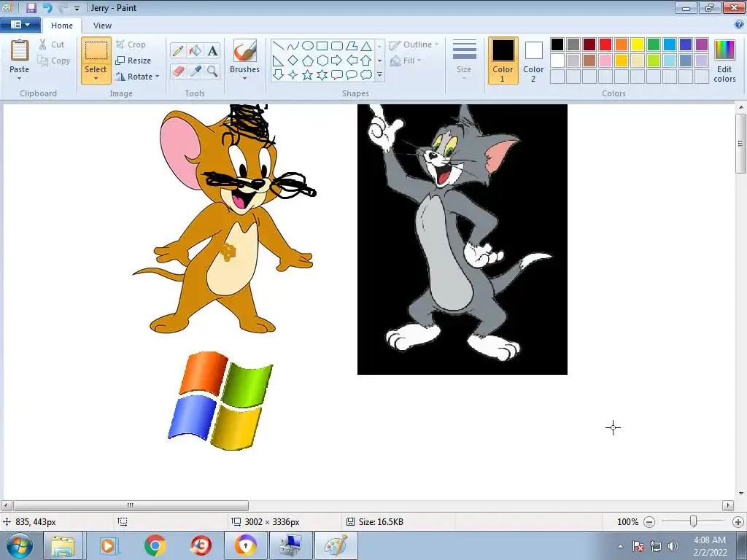Click the zoom out minus button

pyautogui.click(x=649, y=522)
